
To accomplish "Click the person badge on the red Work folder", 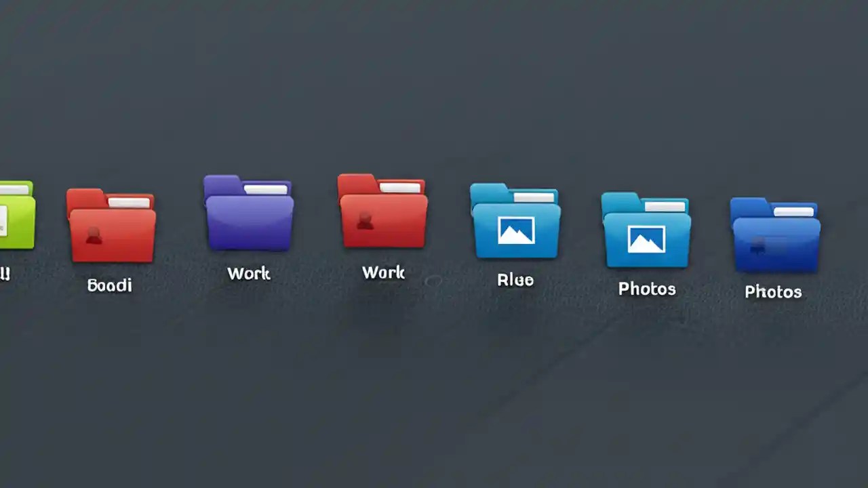I will pos(366,220).
